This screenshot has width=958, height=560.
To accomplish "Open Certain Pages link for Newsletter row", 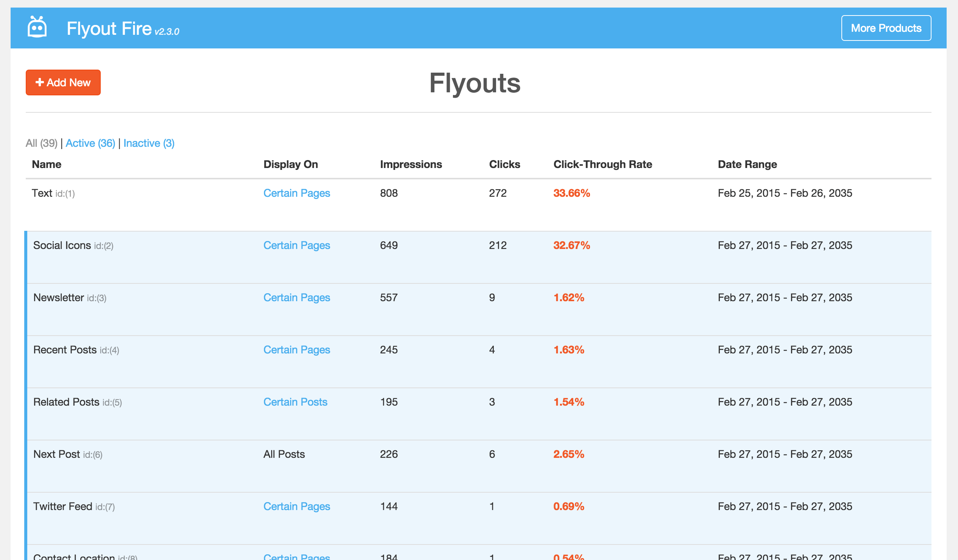I will [x=296, y=297].
